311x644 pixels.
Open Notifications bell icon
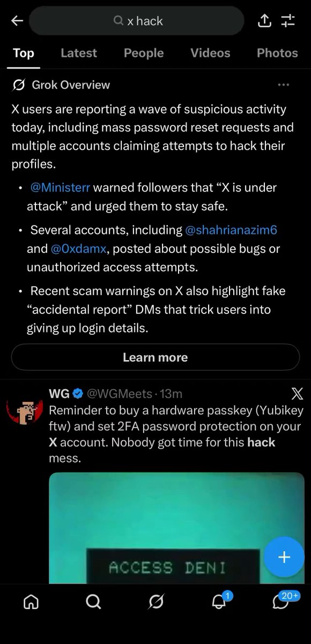click(x=219, y=602)
